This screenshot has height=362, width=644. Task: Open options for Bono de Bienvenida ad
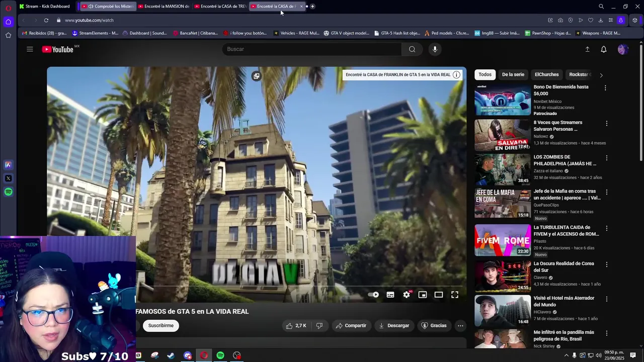(x=605, y=88)
